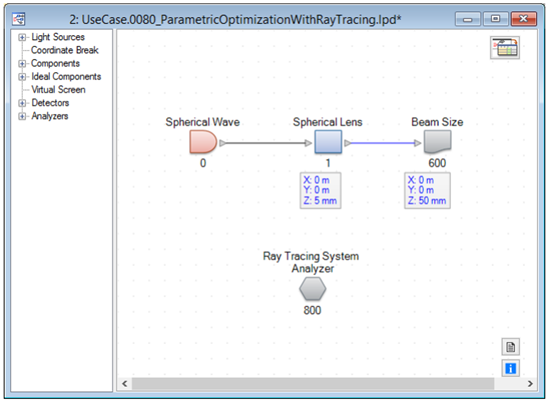Expand the Detectors tree node

click(x=22, y=103)
